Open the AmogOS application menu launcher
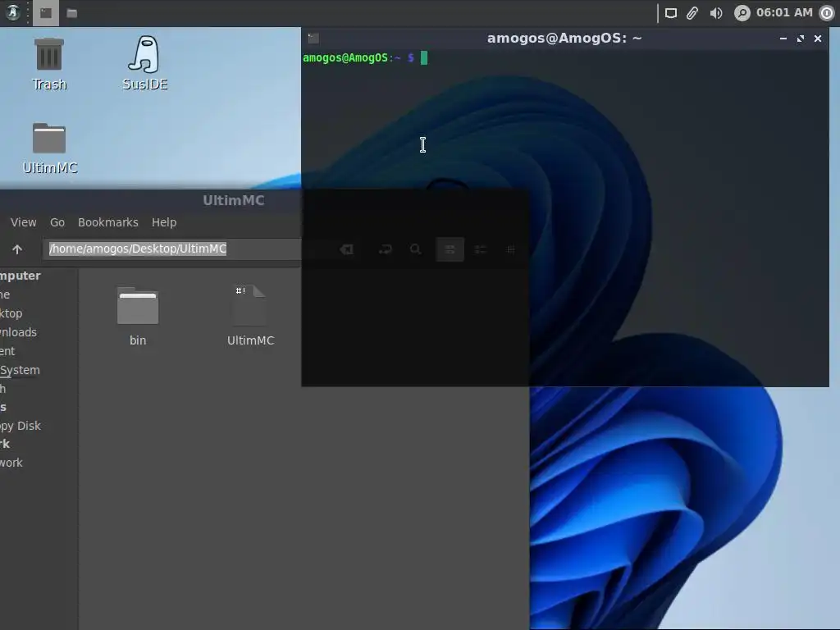 pos(11,12)
